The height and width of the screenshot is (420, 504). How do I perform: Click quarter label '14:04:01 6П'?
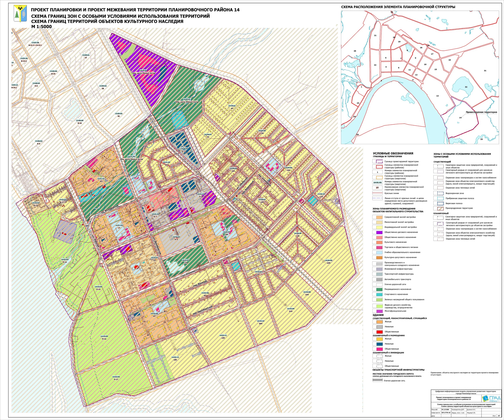(232, 107)
